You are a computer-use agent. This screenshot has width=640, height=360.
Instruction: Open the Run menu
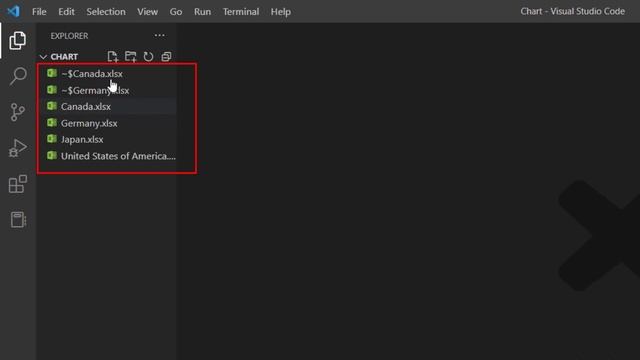202,11
